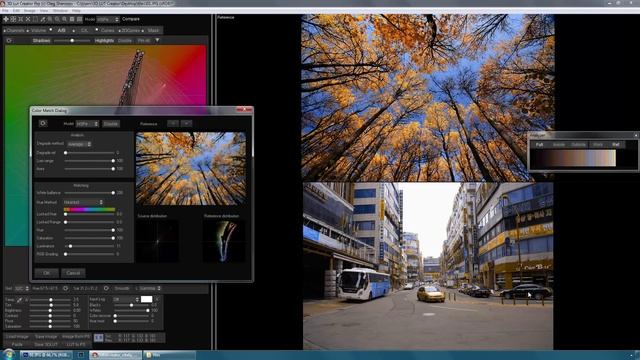Click the Temp eyedropper icon
Image resolution: width=640 pixels, height=360 pixels.
coord(19,300)
